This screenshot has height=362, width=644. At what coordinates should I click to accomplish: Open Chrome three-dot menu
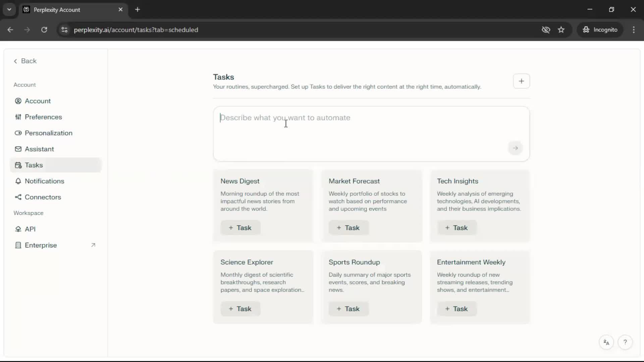pos(634,30)
